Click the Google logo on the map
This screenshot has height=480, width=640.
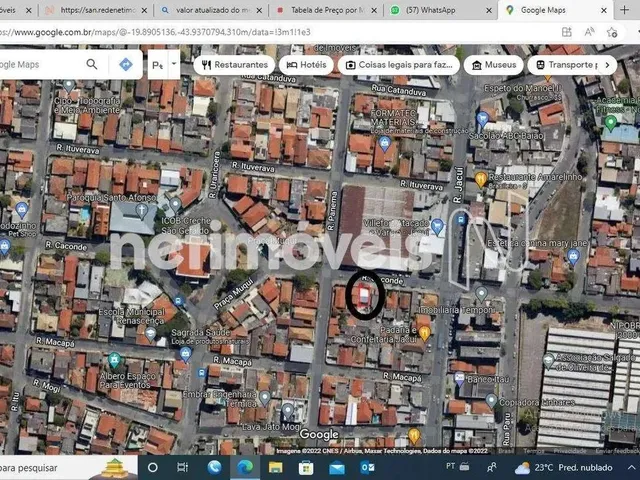point(319,434)
